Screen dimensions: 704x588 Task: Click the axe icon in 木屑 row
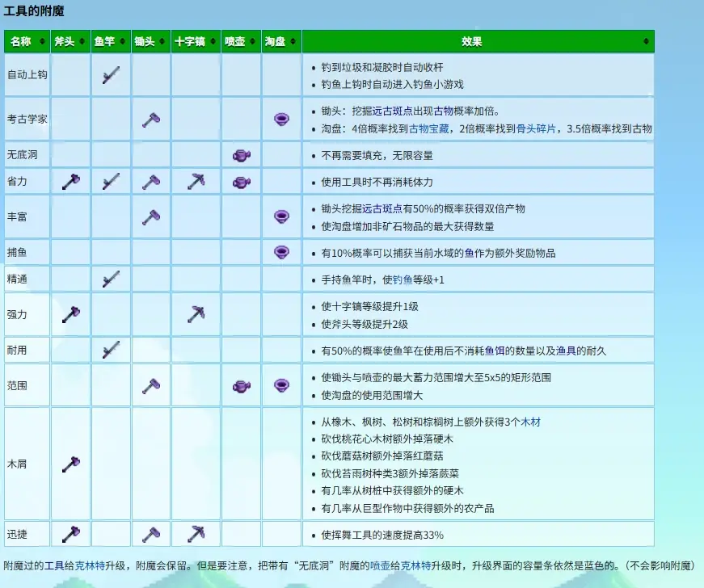tap(71, 464)
